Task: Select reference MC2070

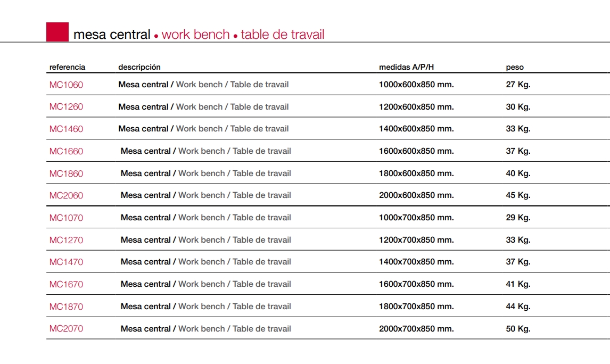Action: point(66,329)
